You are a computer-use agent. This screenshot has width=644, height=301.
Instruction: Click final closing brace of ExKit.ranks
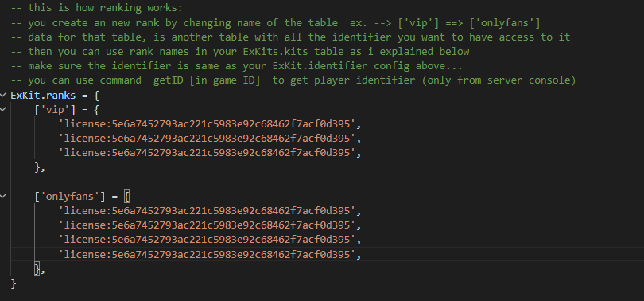click(14, 283)
